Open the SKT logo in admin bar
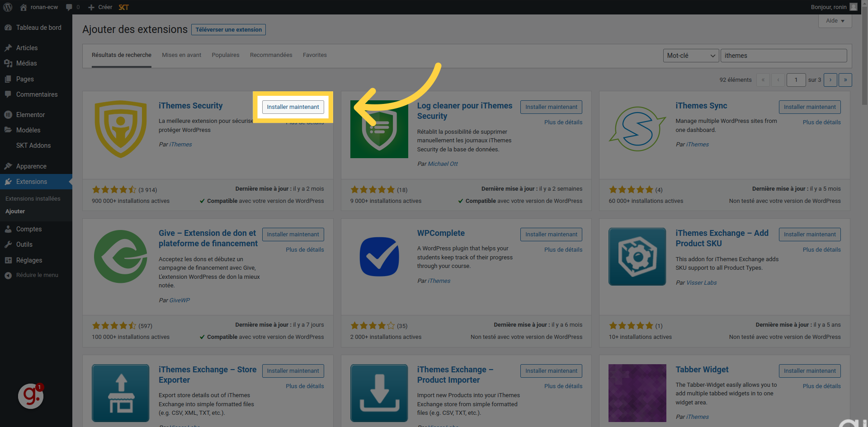The image size is (868, 427). coord(123,7)
